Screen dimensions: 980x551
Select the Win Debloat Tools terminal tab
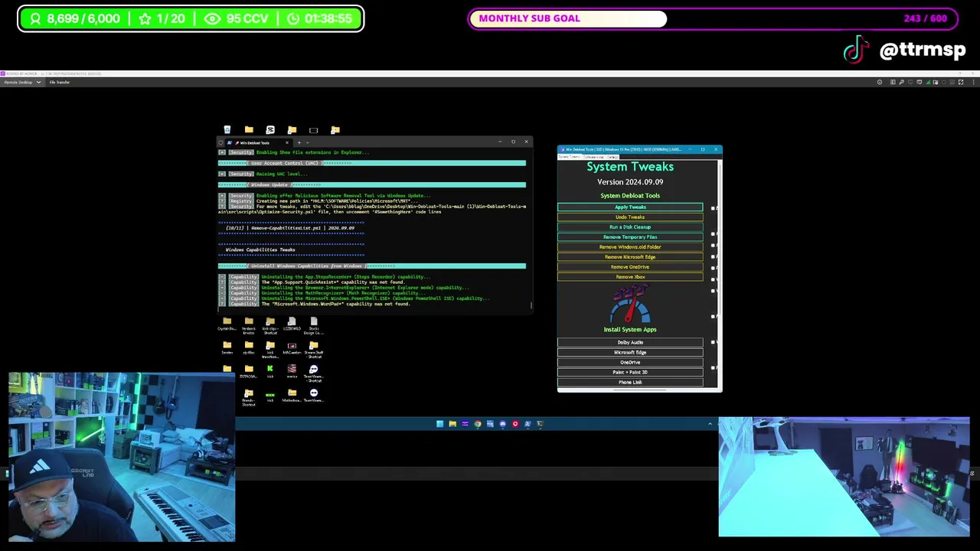pos(254,142)
